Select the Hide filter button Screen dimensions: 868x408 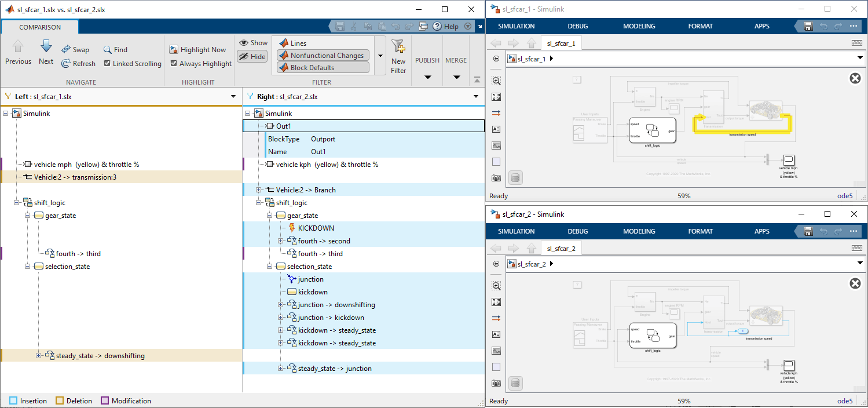252,56
